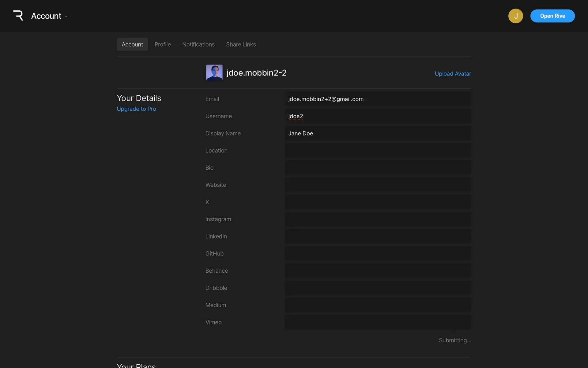Screen dimensions: 588x368
Task: Focus the Email input field
Action: coord(378,99)
